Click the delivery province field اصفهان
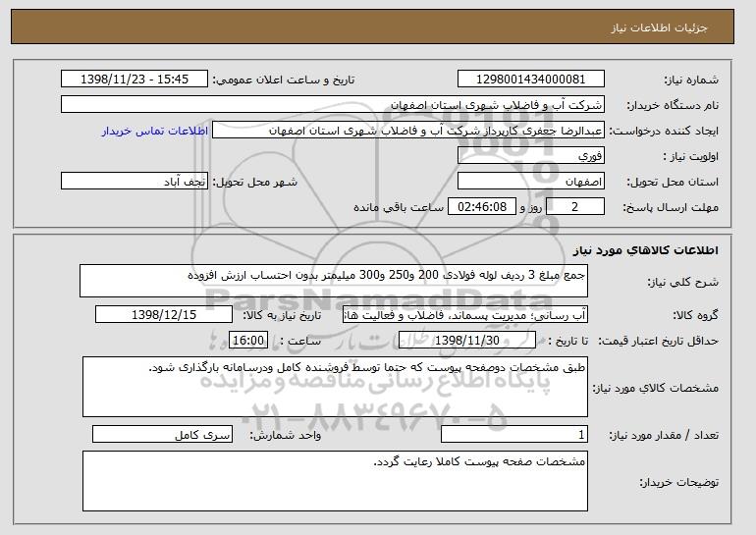This screenshot has width=756, height=535. click(531, 182)
